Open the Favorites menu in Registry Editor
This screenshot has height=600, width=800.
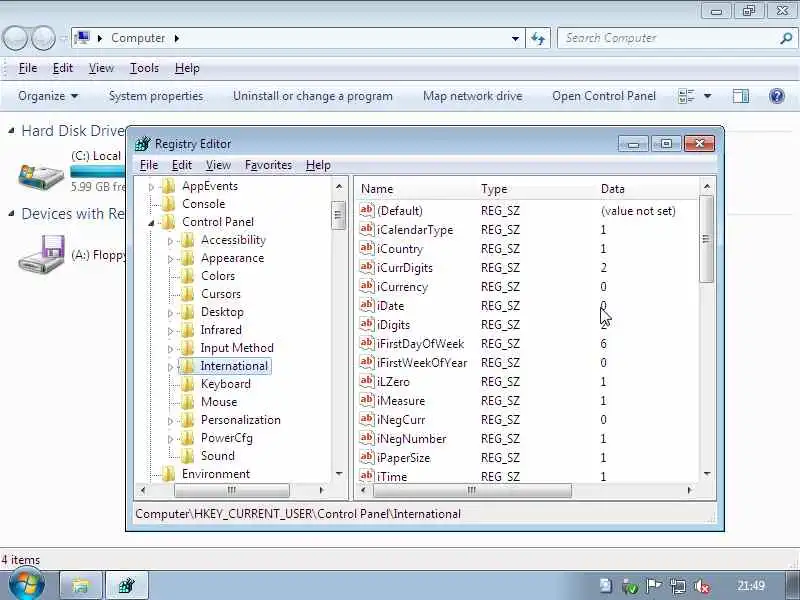tap(268, 165)
